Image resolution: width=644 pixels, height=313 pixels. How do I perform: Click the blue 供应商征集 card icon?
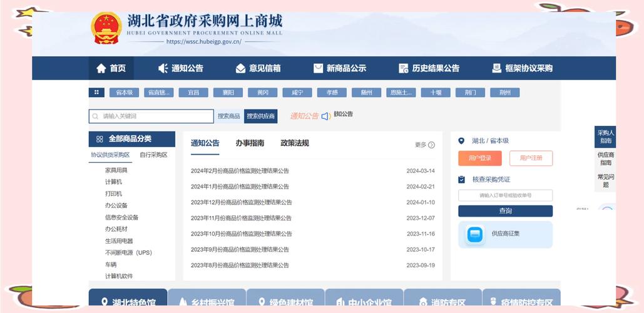475,234
